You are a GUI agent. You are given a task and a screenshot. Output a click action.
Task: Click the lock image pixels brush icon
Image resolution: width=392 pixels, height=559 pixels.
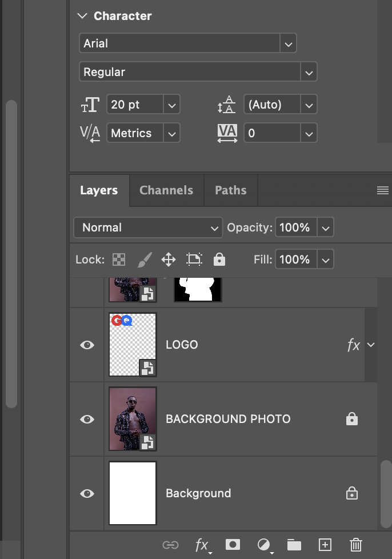click(x=145, y=259)
